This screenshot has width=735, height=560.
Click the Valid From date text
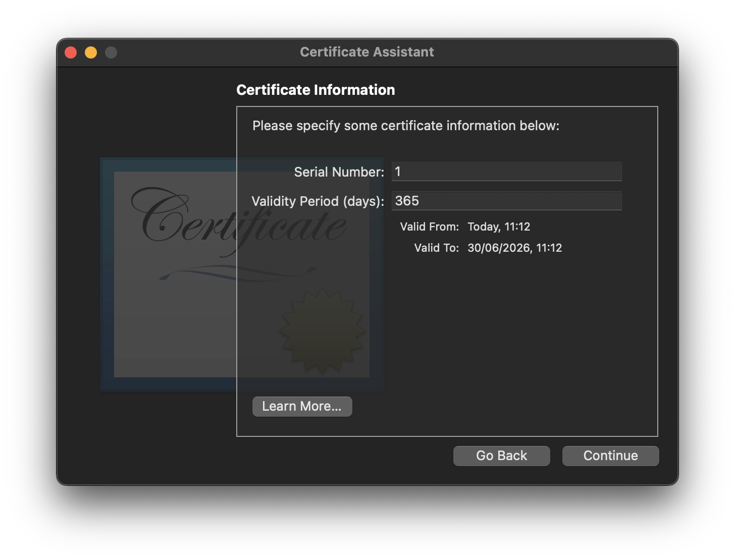[499, 227]
